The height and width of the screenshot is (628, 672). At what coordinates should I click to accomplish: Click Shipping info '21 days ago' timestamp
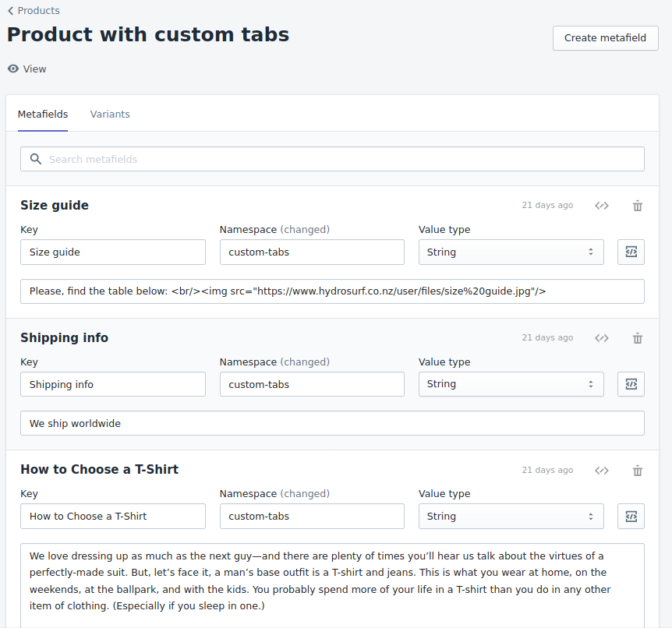(x=547, y=337)
